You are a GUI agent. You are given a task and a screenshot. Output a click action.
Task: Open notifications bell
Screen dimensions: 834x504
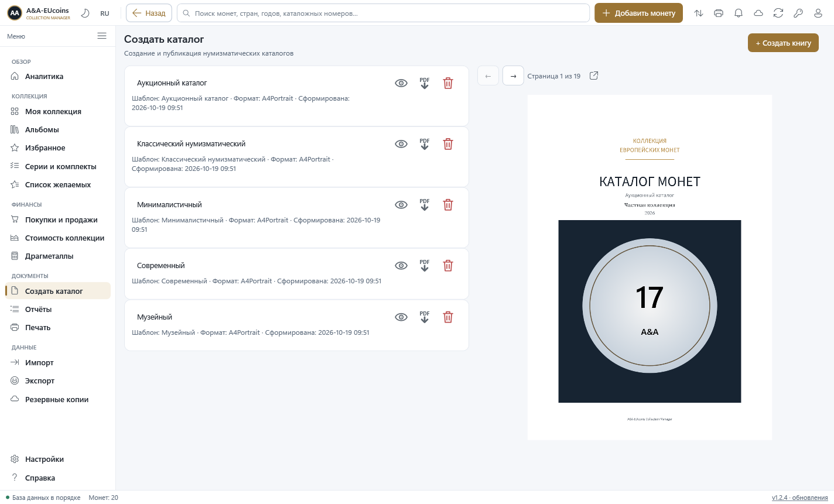739,13
